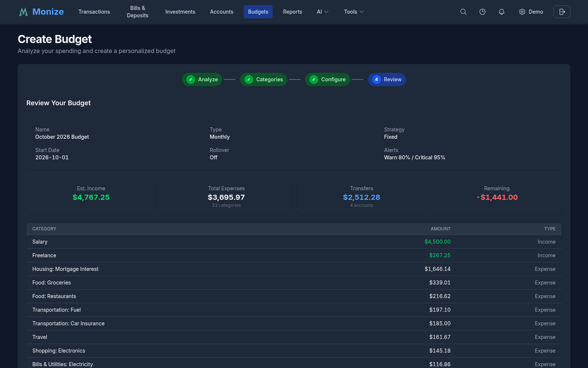Navigate to Accounts page

[222, 12]
